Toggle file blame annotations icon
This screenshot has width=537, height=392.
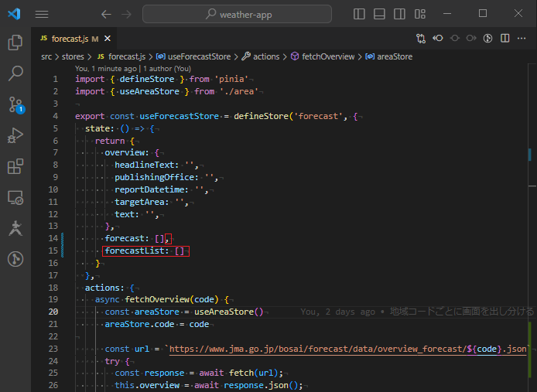pos(487,39)
